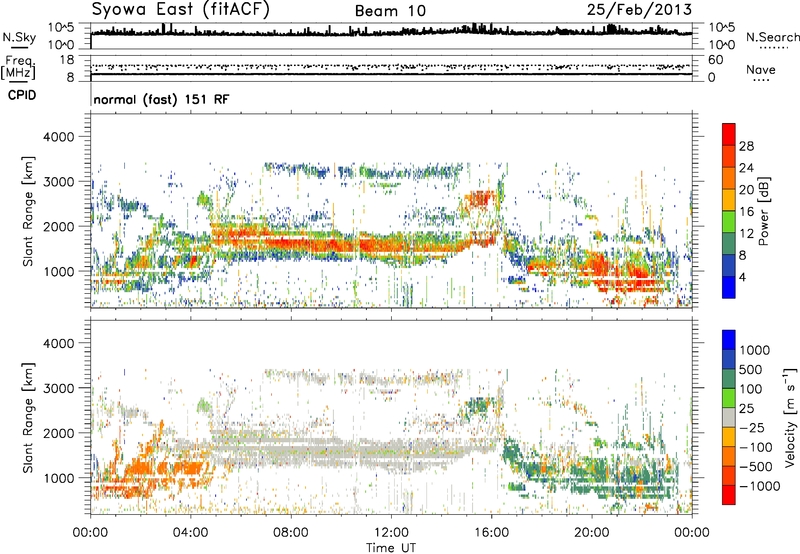The image size is (800, 554).
Task: Click the 18 tick on the frequency axis
Action: click(67, 60)
